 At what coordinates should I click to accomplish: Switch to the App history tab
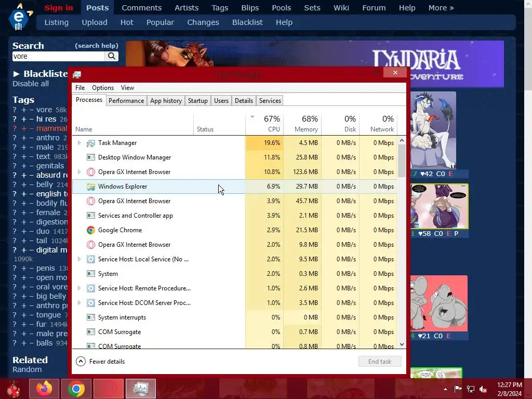[x=166, y=101]
